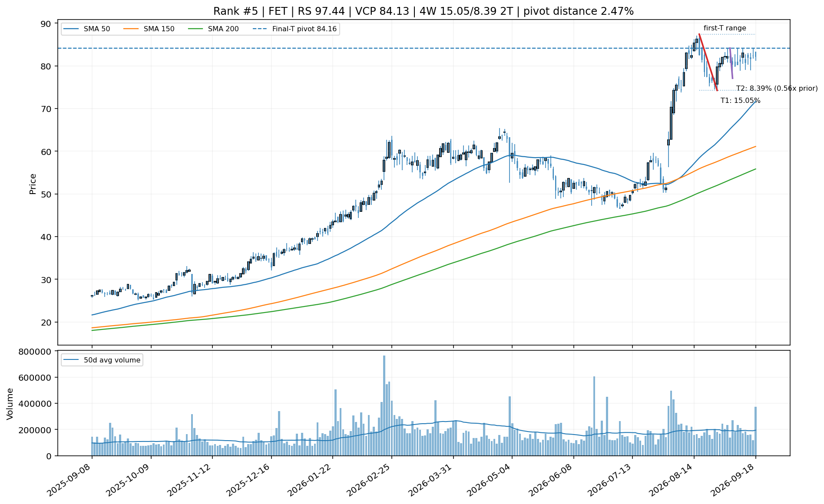The image size is (824, 504).
Task: Click the red T1 contraction trend line
Action: [x=708, y=63]
